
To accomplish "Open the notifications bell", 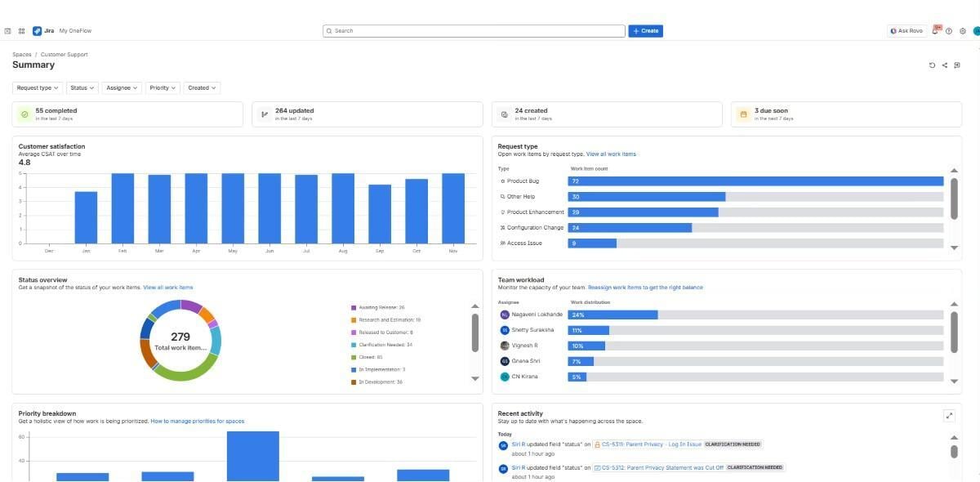I will click(x=935, y=31).
